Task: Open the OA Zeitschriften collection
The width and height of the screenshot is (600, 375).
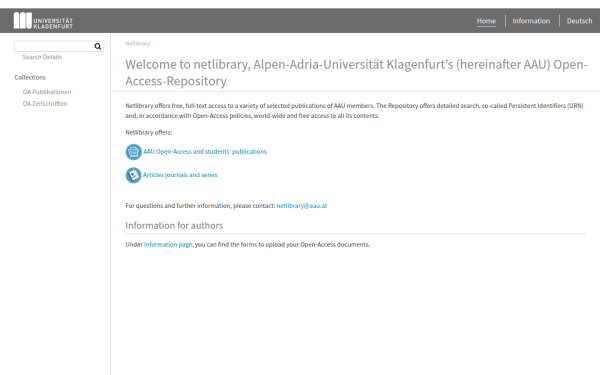Action: point(45,104)
